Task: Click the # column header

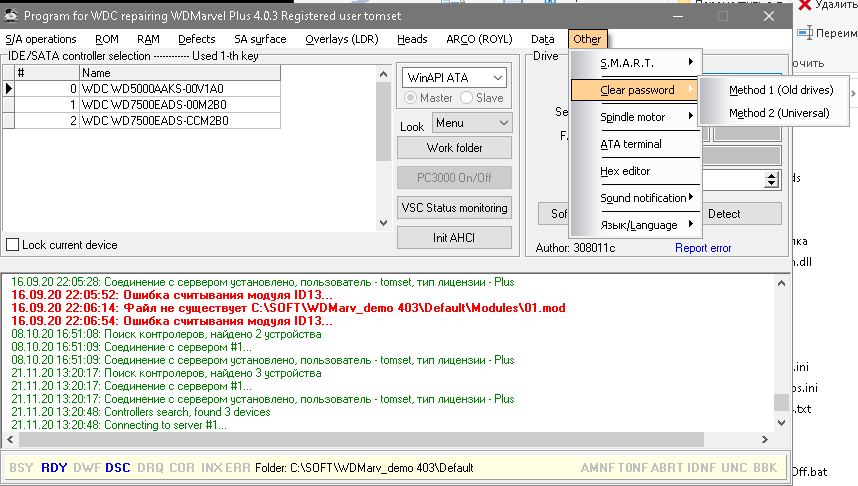Action: pos(47,73)
